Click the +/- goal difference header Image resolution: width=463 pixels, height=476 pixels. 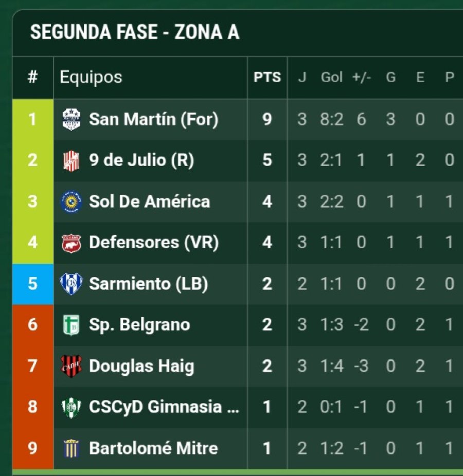362,78
